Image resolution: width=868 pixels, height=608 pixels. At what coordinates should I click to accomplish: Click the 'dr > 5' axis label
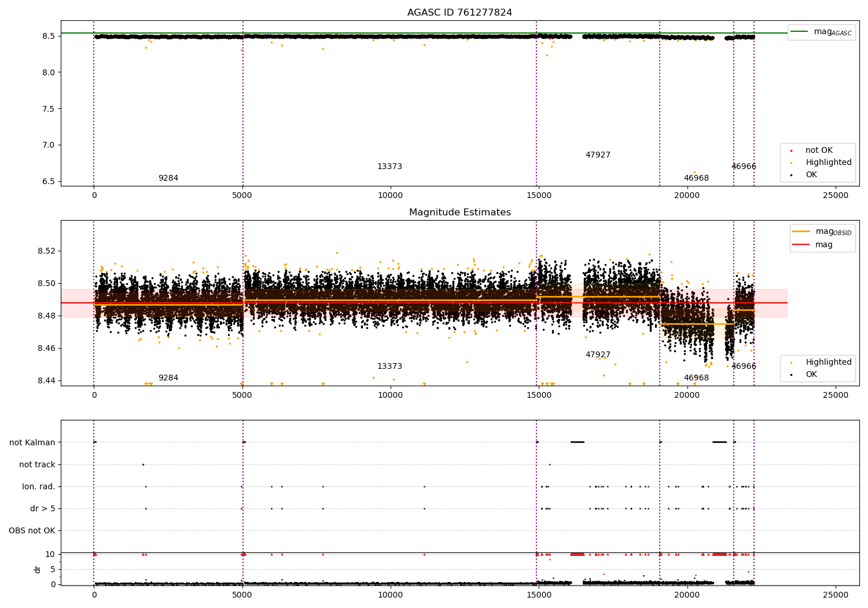pyautogui.click(x=43, y=508)
